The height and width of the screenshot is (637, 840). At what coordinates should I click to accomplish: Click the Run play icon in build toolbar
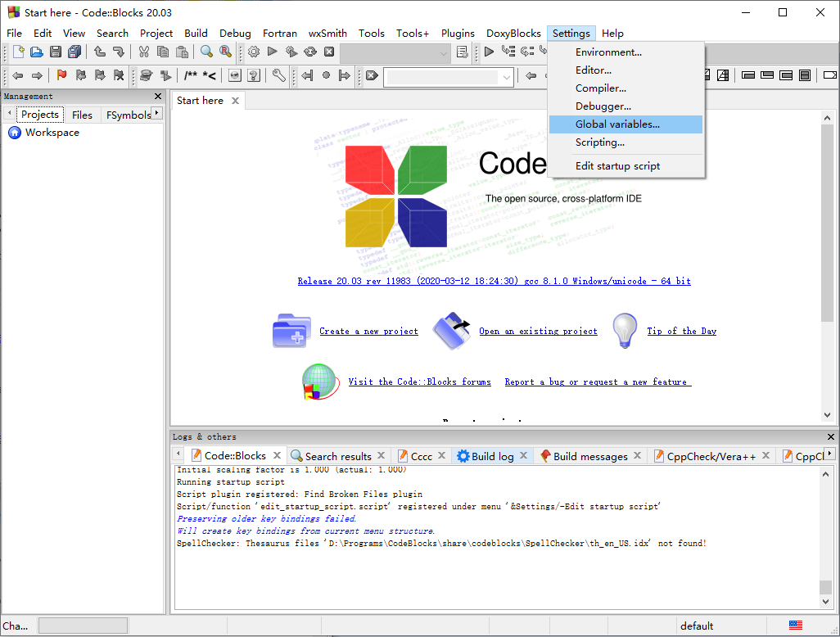(272, 52)
